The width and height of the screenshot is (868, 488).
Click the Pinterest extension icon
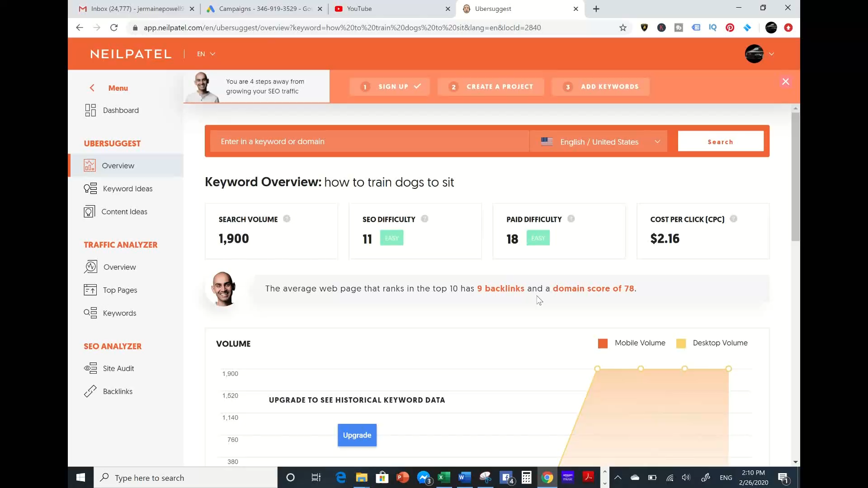[730, 28]
